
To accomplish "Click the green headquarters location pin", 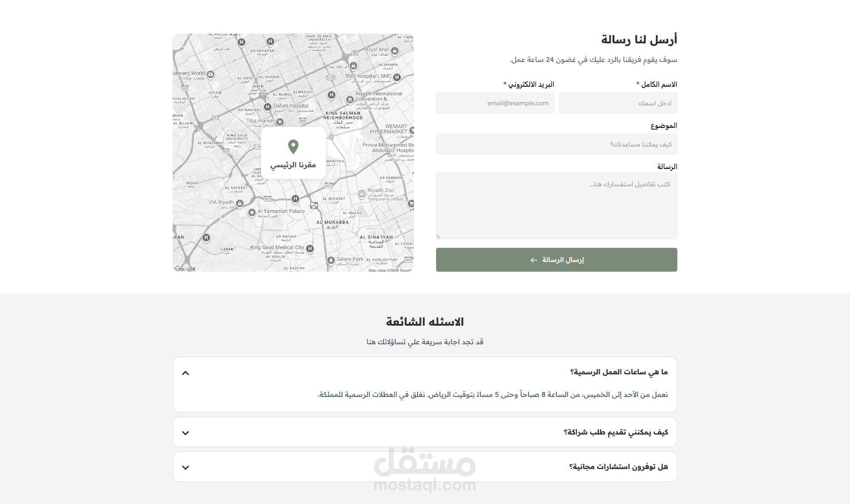I will 293,146.
